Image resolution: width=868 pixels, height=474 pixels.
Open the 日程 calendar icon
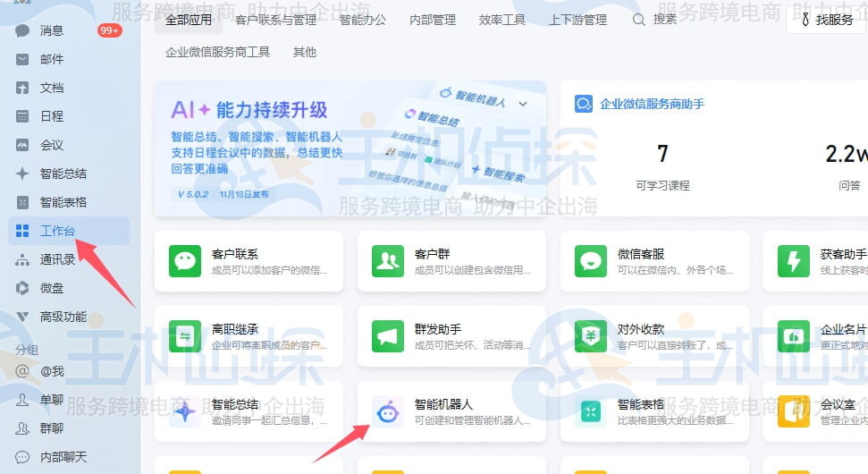(x=22, y=116)
